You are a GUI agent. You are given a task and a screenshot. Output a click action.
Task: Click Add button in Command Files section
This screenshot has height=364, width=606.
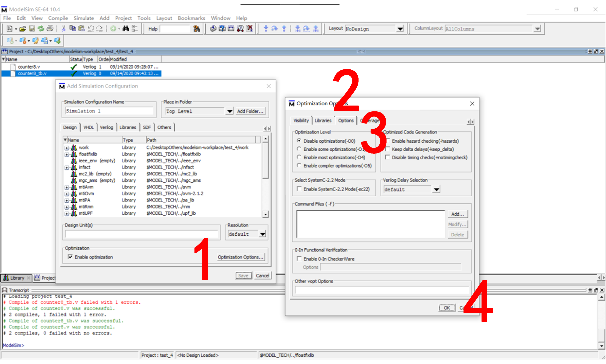[457, 214]
